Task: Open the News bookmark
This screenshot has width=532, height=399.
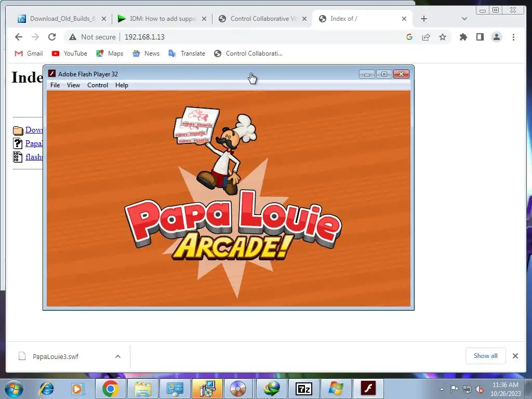Action: [x=146, y=54]
